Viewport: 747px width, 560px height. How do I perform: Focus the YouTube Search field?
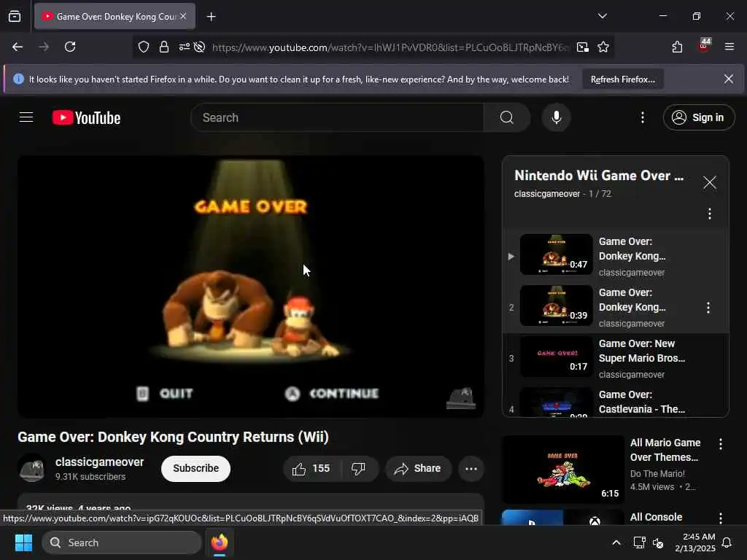tap(337, 117)
